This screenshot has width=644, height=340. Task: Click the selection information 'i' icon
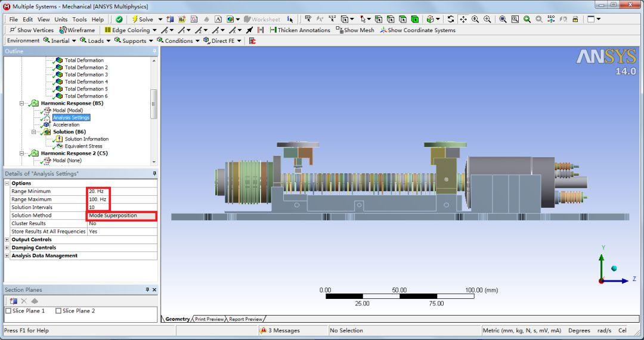[x=290, y=19]
